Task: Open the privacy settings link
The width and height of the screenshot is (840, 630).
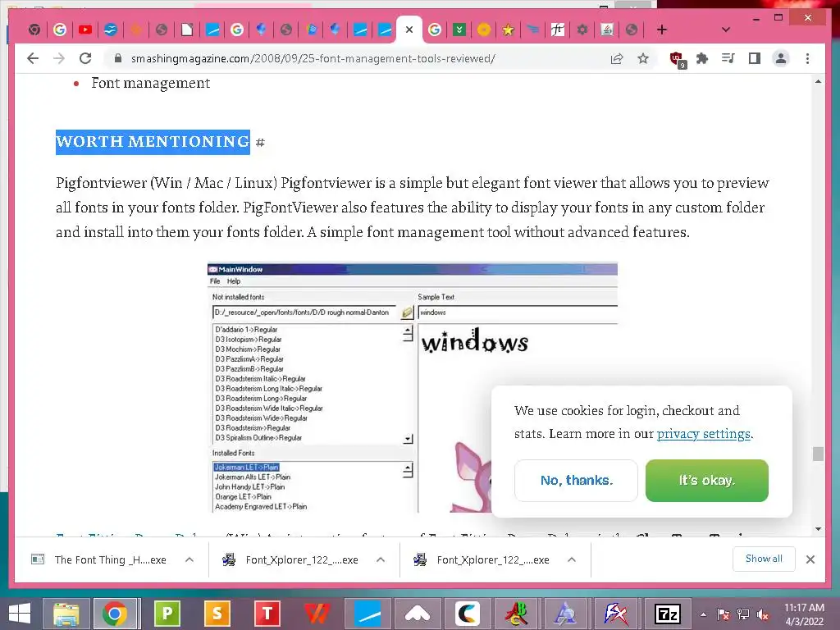Action: [703, 433]
